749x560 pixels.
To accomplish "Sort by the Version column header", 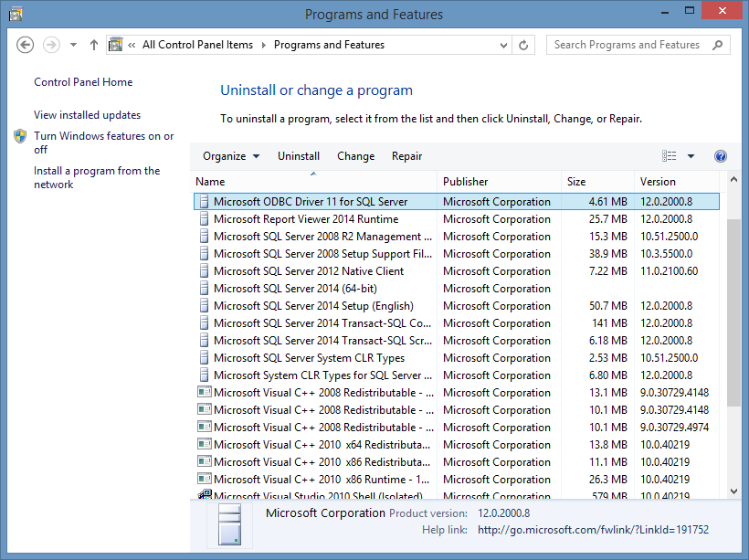I will [677, 182].
